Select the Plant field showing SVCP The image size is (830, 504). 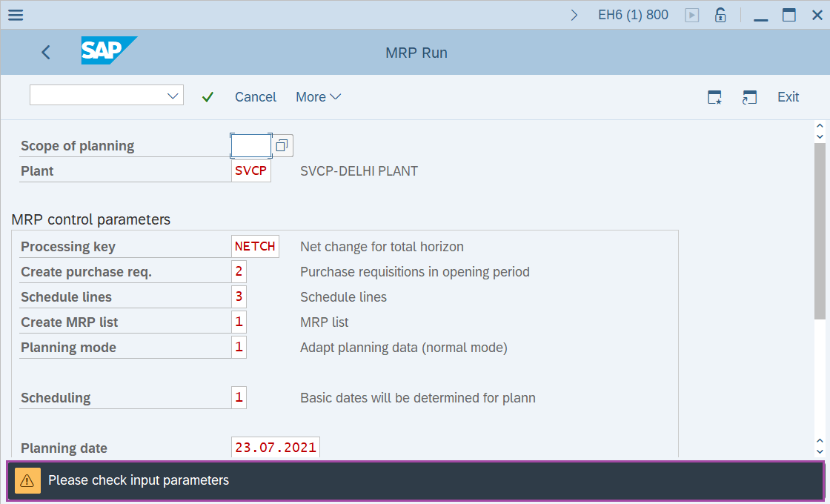tap(250, 170)
